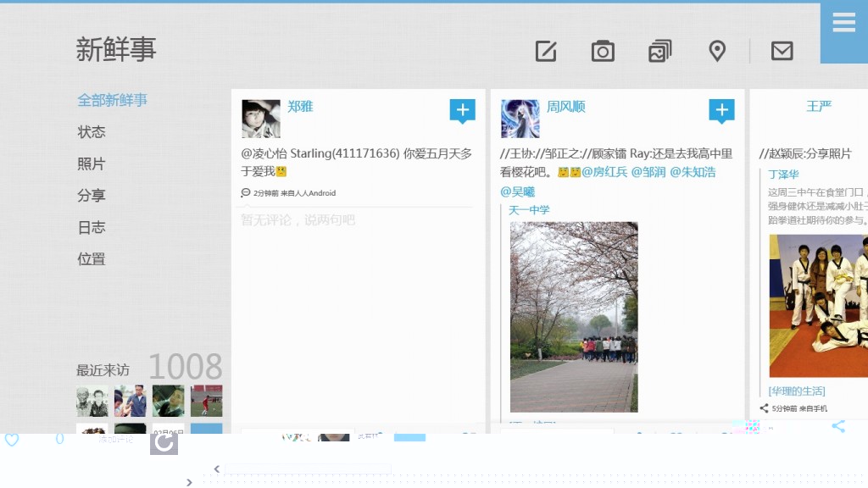Click the 5分钟前 来自手机 timestamp
This screenshot has width=868, height=488.
(x=799, y=408)
